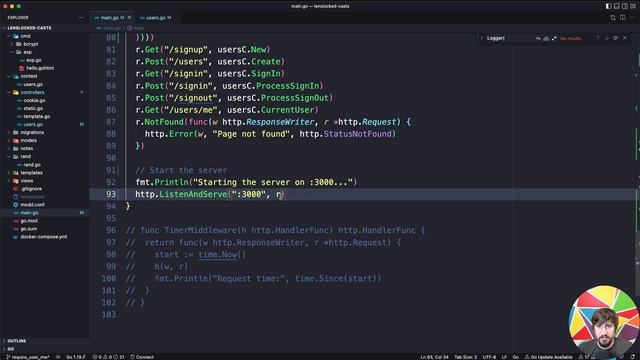Open modd.conf file

(x=44, y=204)
